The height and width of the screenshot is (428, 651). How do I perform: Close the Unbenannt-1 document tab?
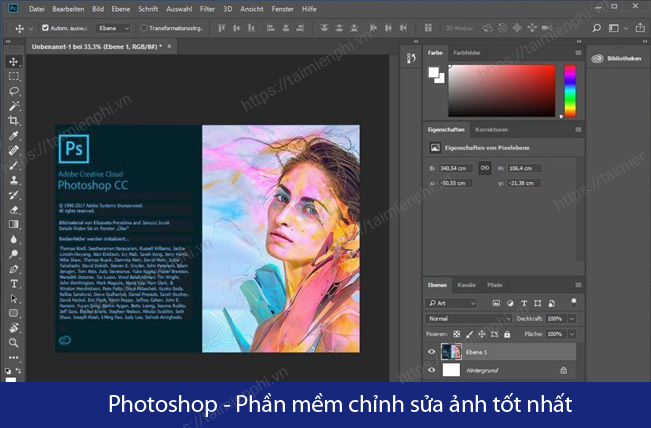click(x=169, y=46)
